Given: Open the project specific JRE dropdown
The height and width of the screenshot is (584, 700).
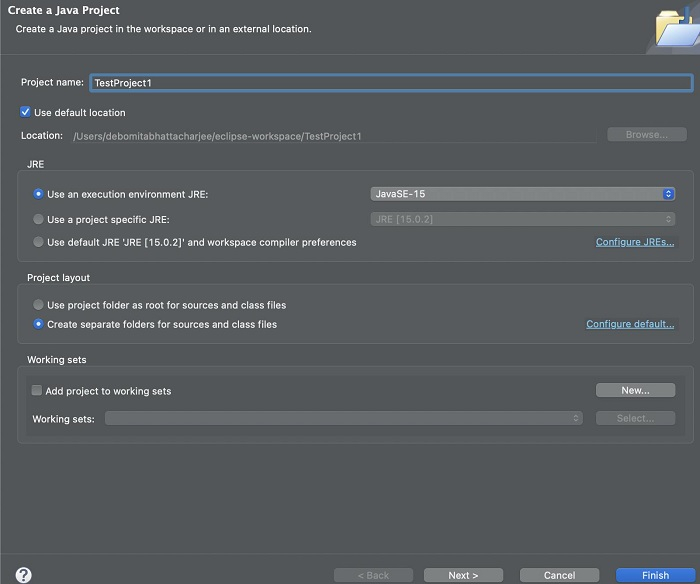Looking at the screenshot, I should (523, 219).
